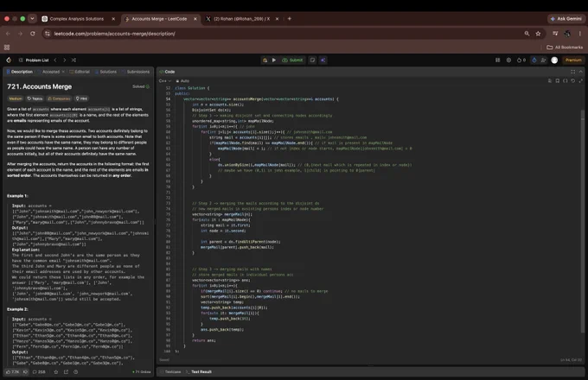
Task: Click the purple AI sparkle icon
Action: coord(323,60)
